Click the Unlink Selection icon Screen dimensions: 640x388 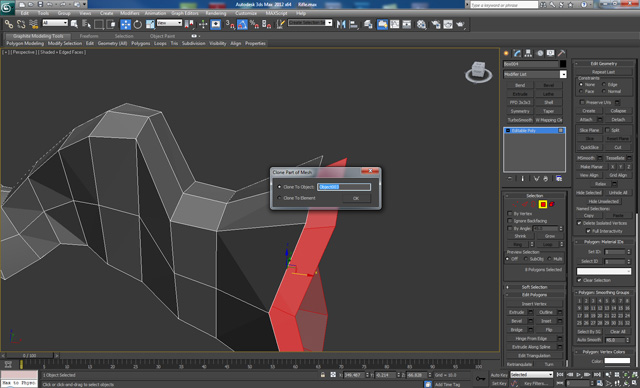(21, 24)
